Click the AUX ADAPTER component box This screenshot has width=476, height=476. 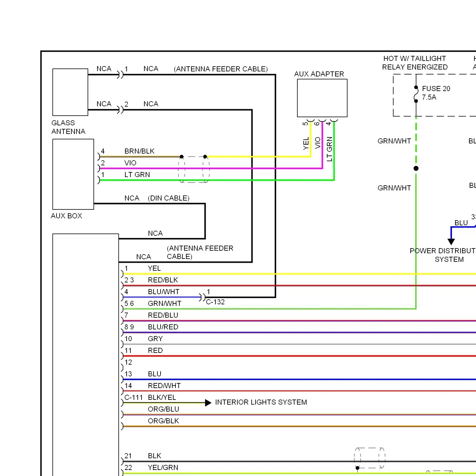[x=322, y=98]
